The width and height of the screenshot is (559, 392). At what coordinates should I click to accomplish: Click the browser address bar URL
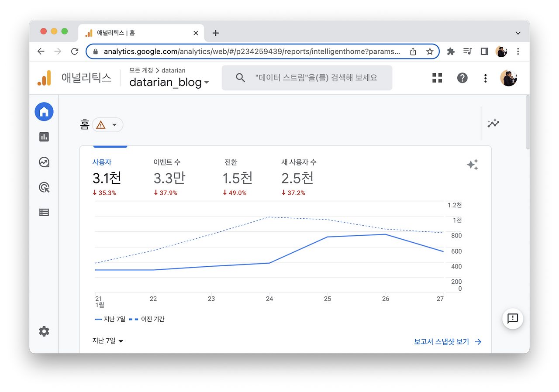[252, 52]
